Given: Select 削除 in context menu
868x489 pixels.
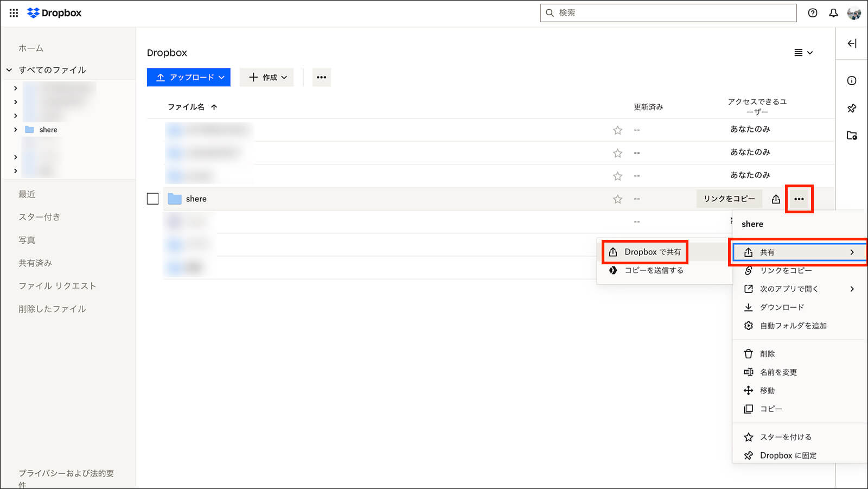Looking at the screenshot, I should (800, 354).
